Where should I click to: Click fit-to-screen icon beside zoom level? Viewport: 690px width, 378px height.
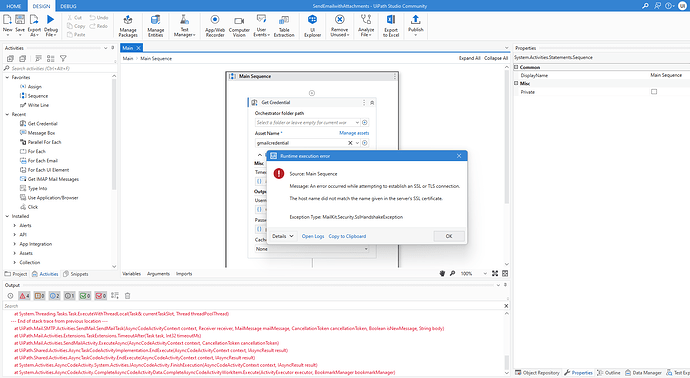click(495, 273)
